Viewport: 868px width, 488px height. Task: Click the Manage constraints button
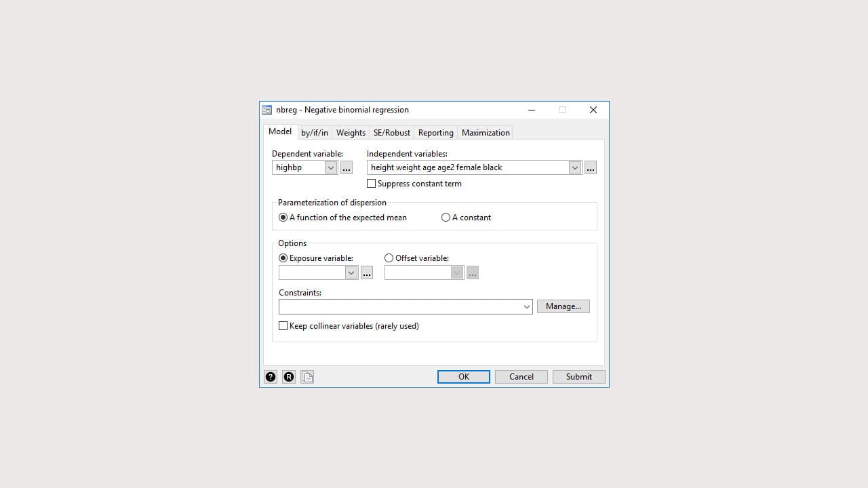click(563, 306)
